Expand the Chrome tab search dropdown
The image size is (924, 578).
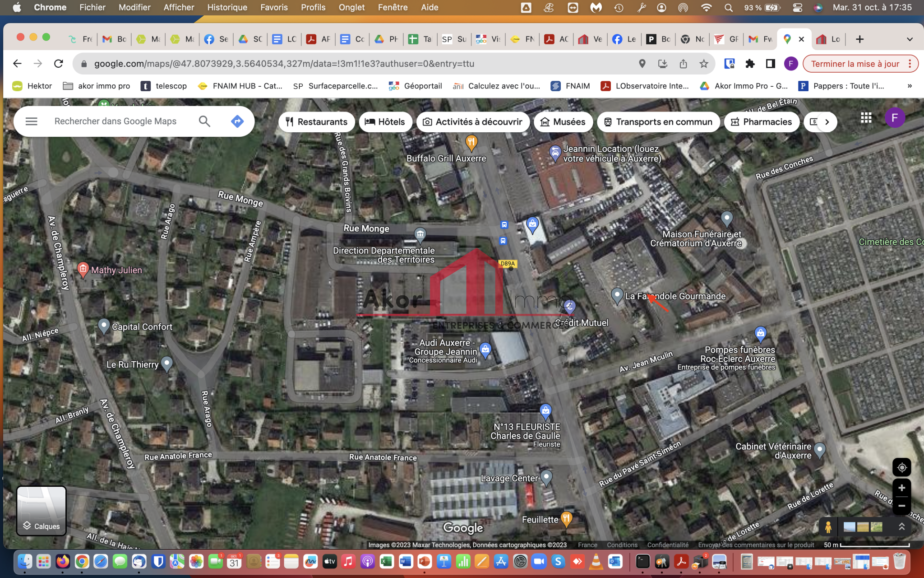pos(910,39)
